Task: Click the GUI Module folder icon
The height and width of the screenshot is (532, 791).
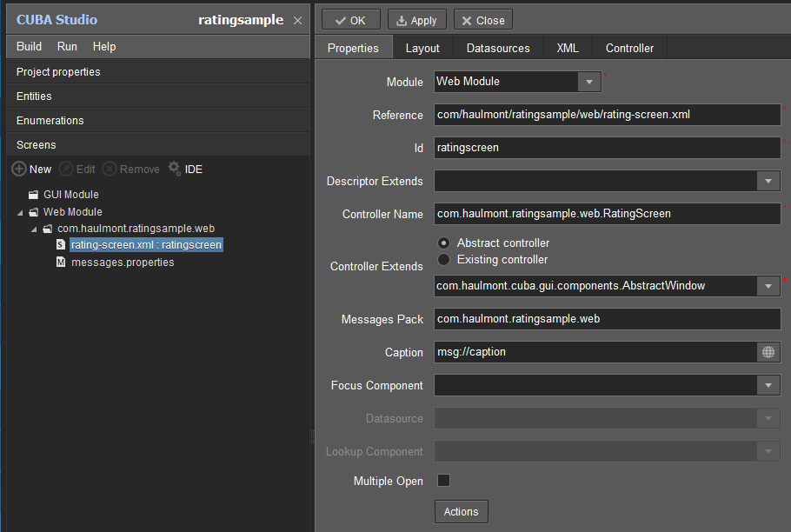Action: tap(33, 195)
